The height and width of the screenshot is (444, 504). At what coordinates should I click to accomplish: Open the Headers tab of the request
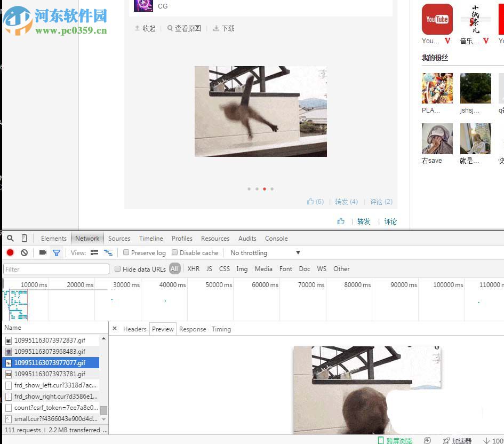(135, 329)
